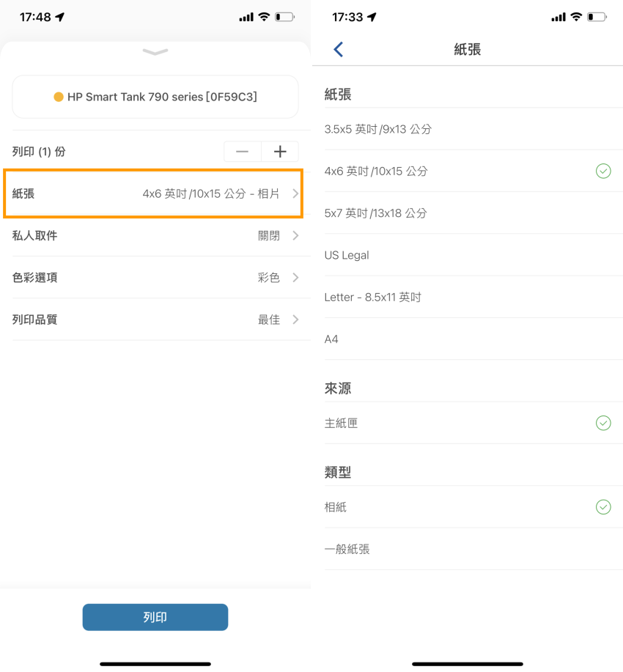Select 一般紙張 plain paper type
Image resolution: width=623 pixels, height=672 pixels.
[473, 549]
